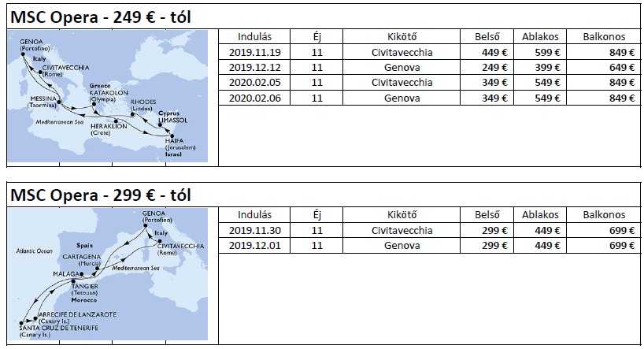Image resolution: width=644 pixels, height=349 pixels.
Task: Click Genova port in 2020.02.06 row
Action: (x=402, y=98)
